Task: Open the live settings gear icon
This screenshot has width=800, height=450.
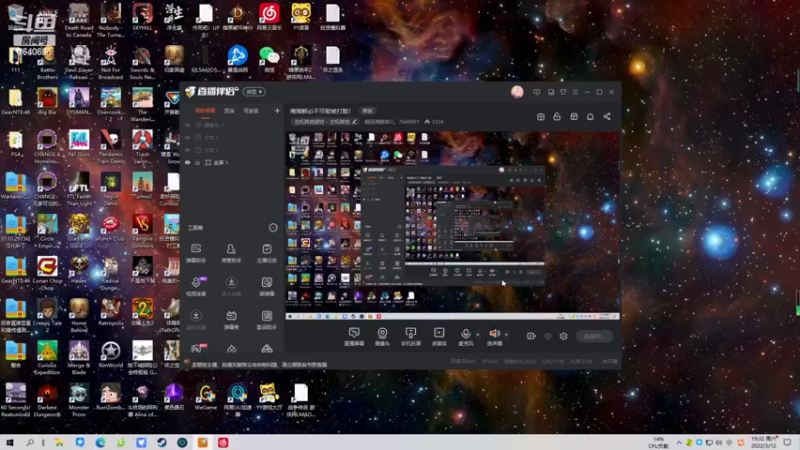Action: pyautogui.click(x=563, y=336)
